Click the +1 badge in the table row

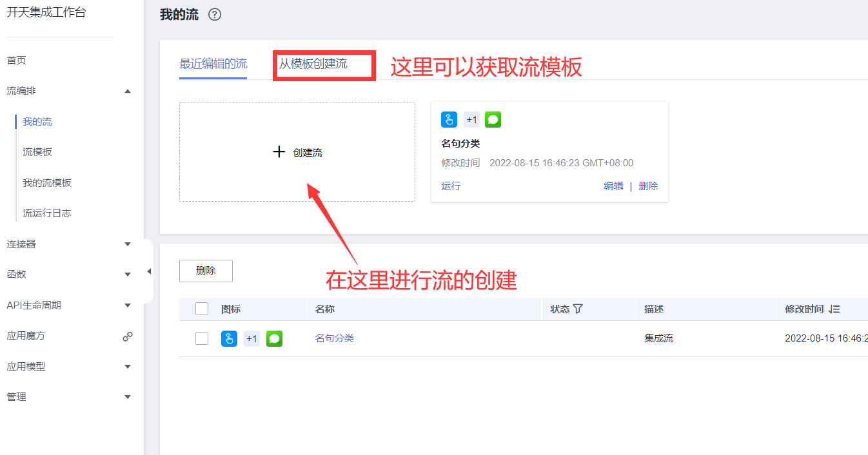252,338
